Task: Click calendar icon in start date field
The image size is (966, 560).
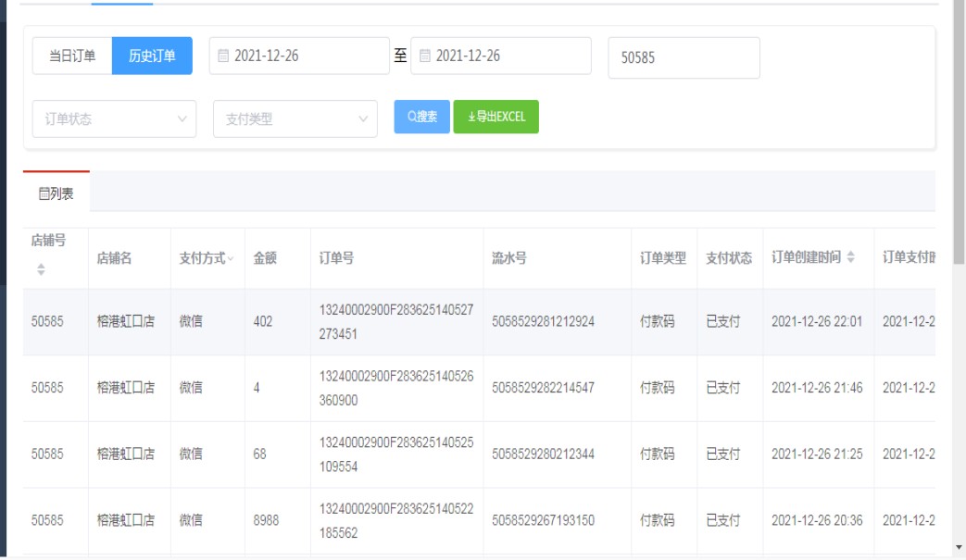Action: pyautogui.click(x=223, y=56)
